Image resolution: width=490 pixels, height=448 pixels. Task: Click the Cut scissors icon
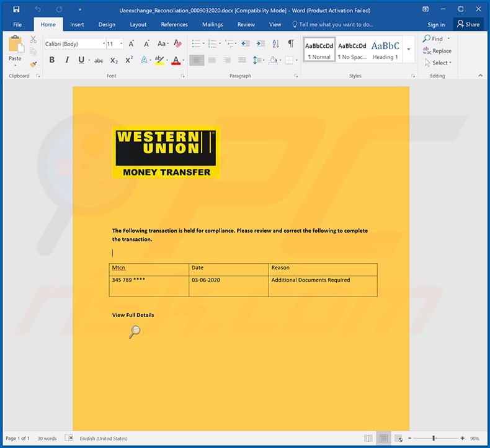[33, 40]
